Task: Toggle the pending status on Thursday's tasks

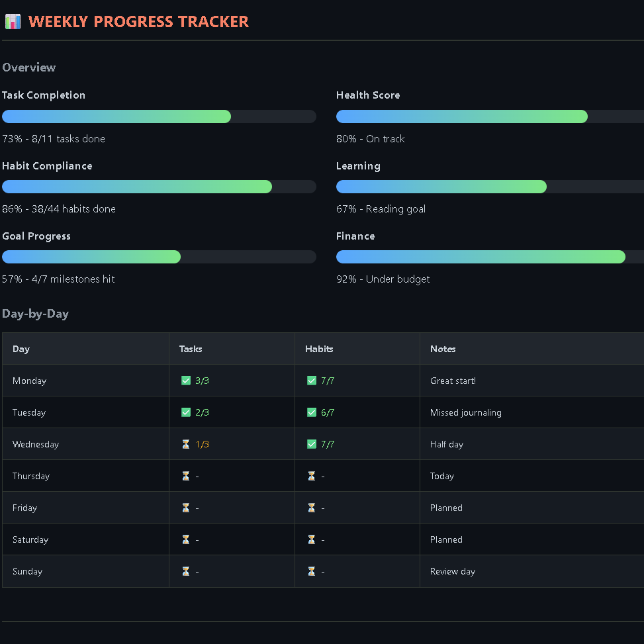Action: pos(186,476)
